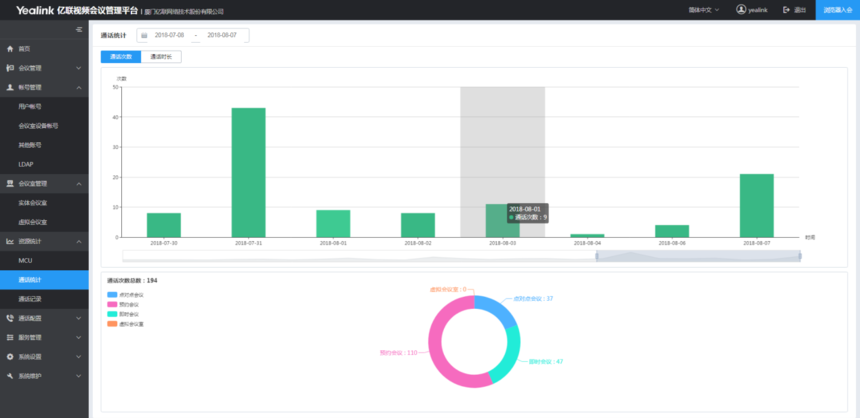The height and width of the screenshot is (418, 860).
Task: Open the MCU statistics menu item
Action: click(26, 260)
